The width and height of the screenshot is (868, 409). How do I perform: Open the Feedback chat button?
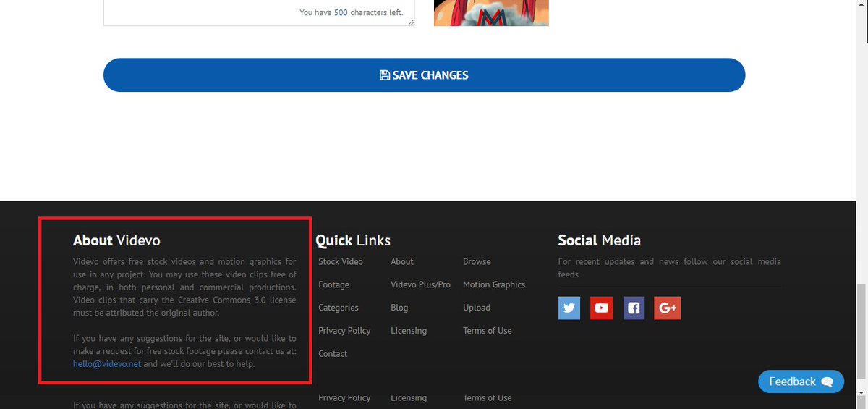tap(801, 381)
